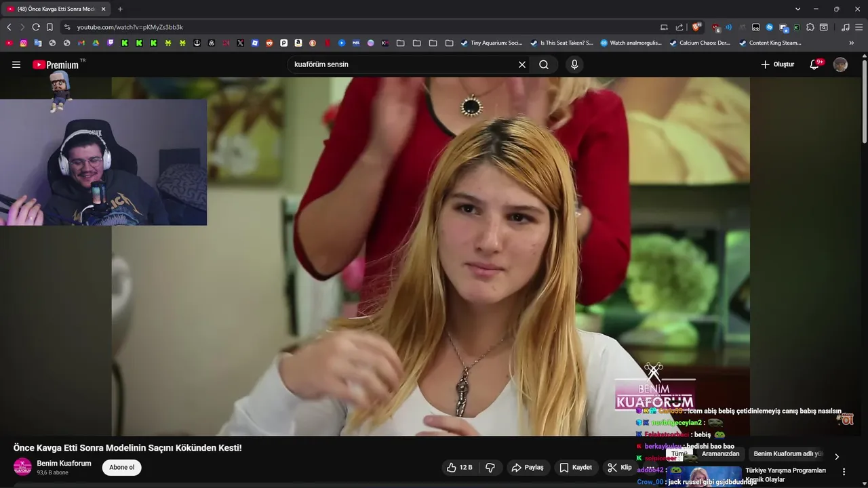This screenshot has width=868, height=488.
Task: Click the 'Oluştur' create button
Action: (x=777, y=64)
